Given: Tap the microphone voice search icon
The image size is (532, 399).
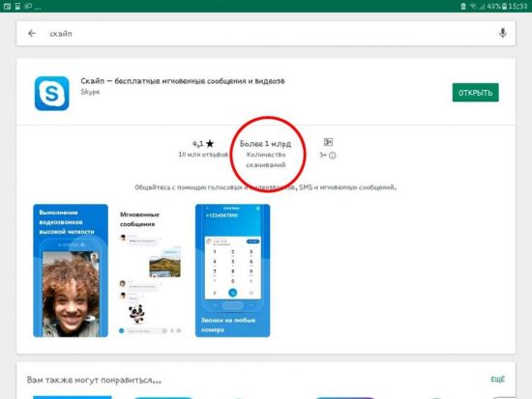Looking at the screenshot, I should click(x=502, y=33).
